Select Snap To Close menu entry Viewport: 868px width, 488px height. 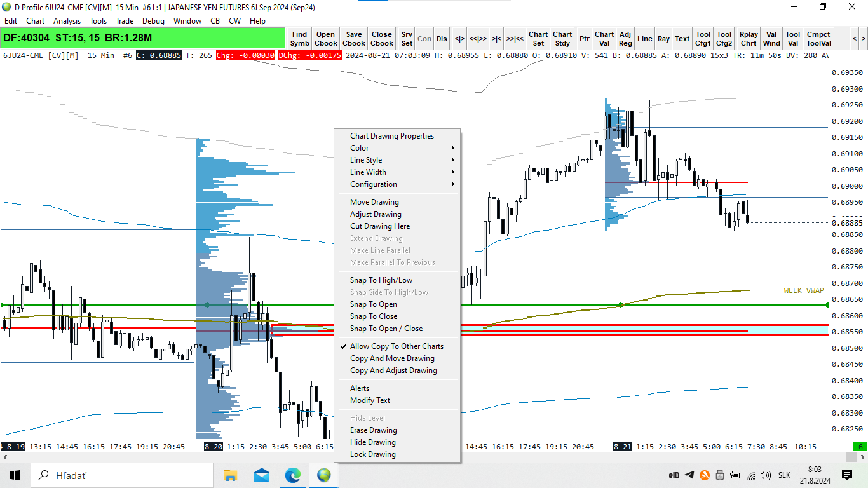click(x=397, y=316)
